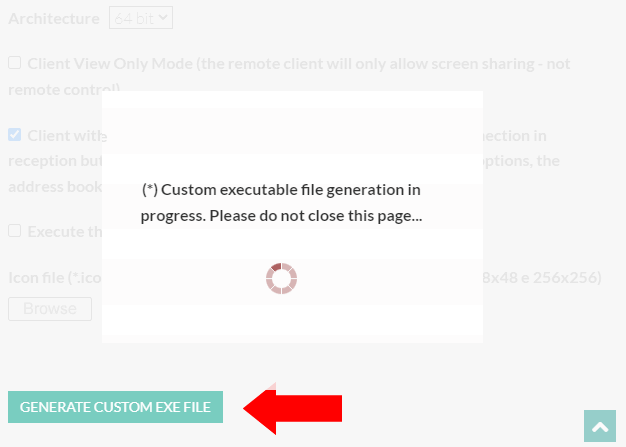
Task: Open the Architecture 64 bit dropdown
Action: pos(141,18)
